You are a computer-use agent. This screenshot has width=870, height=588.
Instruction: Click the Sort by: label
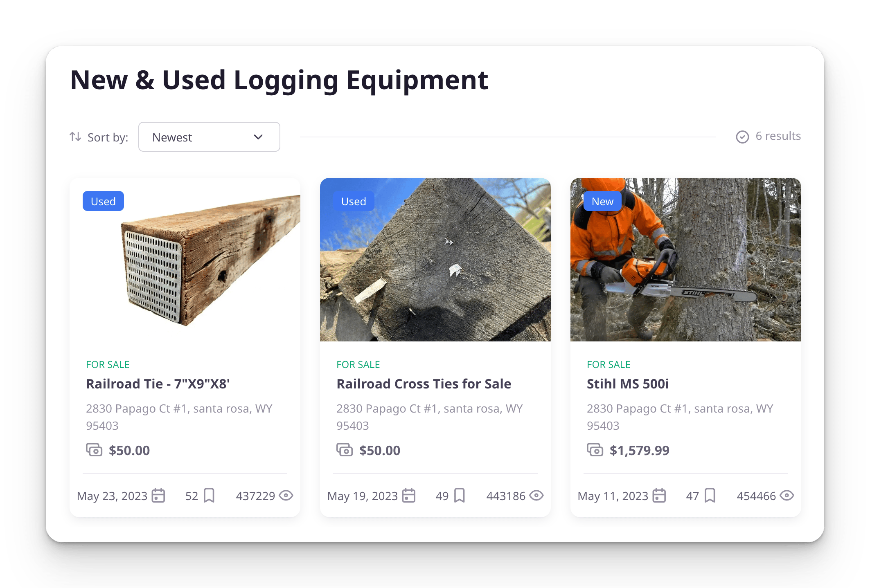[x=108, y=137]
